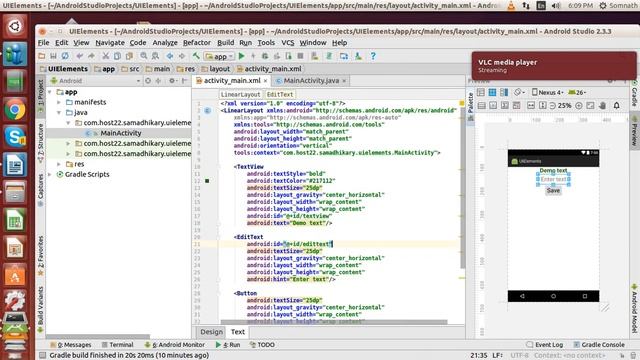Click the editor vertical scrollbar

tap(462, 188)
